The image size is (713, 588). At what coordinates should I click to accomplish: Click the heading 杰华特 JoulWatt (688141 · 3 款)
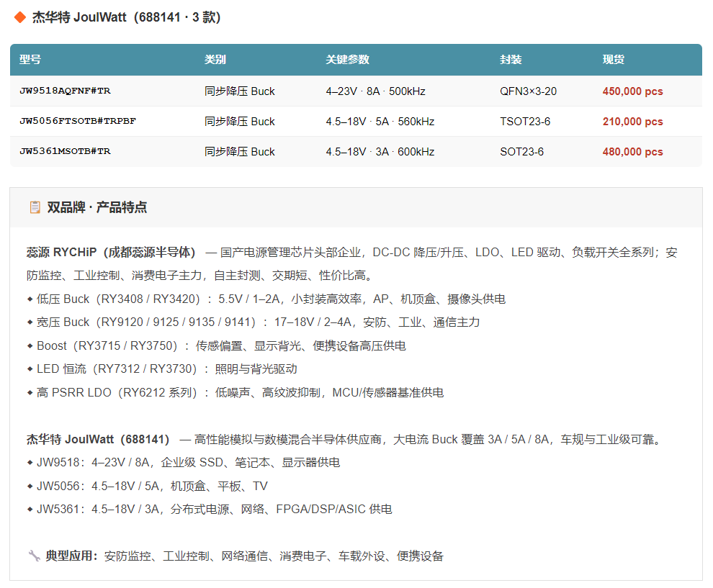point(127,17)
